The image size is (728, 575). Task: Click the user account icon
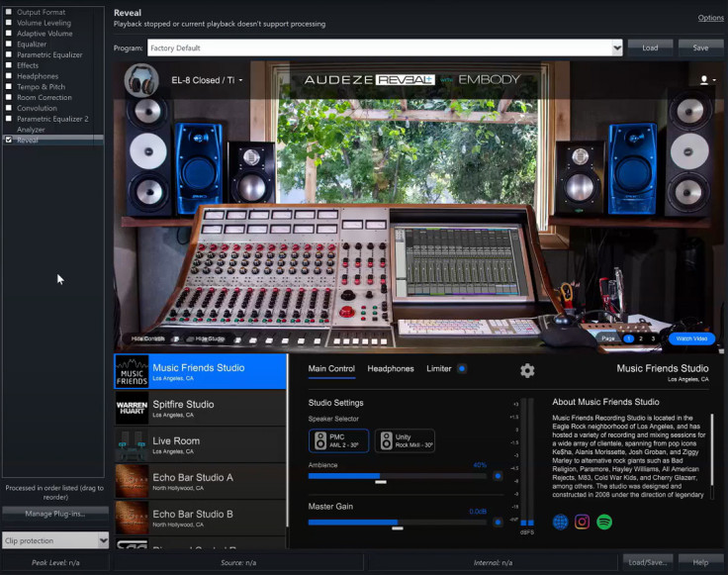pyautogui.click(x=704, y=80)
